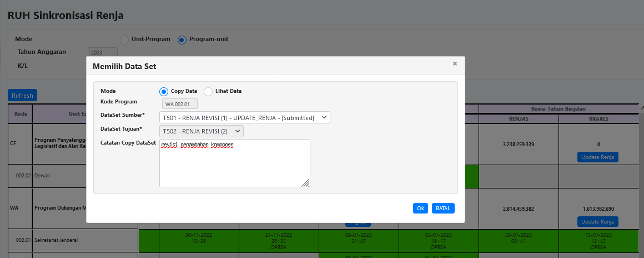Expand the DataSet Tujuan dropdown
This screenshot has height=258, width=644.
[x=201, y=131]
